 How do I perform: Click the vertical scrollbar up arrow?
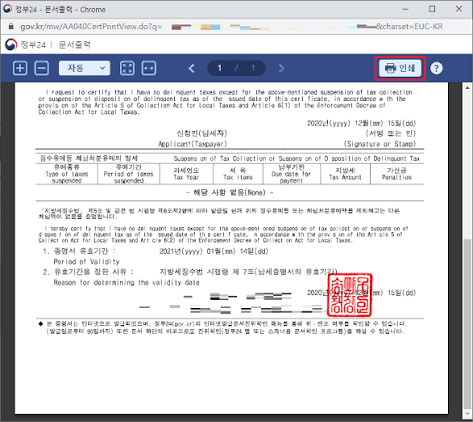[467, 88]
